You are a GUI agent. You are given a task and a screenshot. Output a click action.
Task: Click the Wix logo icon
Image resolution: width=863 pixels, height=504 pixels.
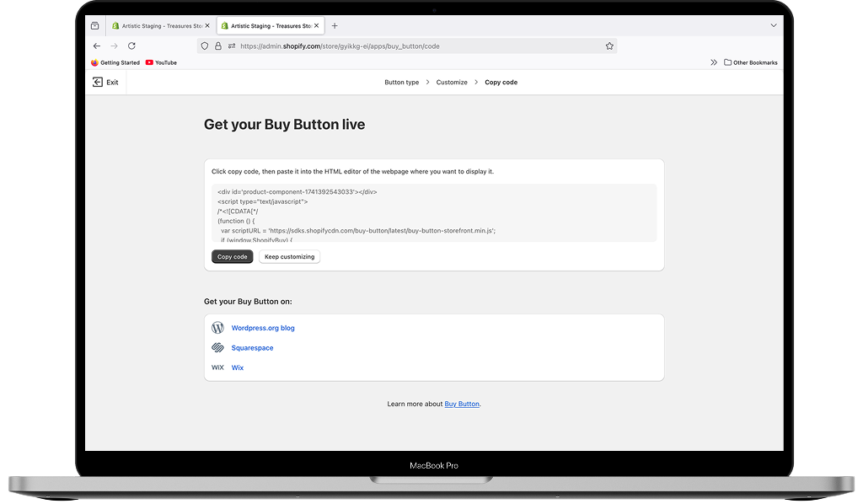tap(218, 367)
